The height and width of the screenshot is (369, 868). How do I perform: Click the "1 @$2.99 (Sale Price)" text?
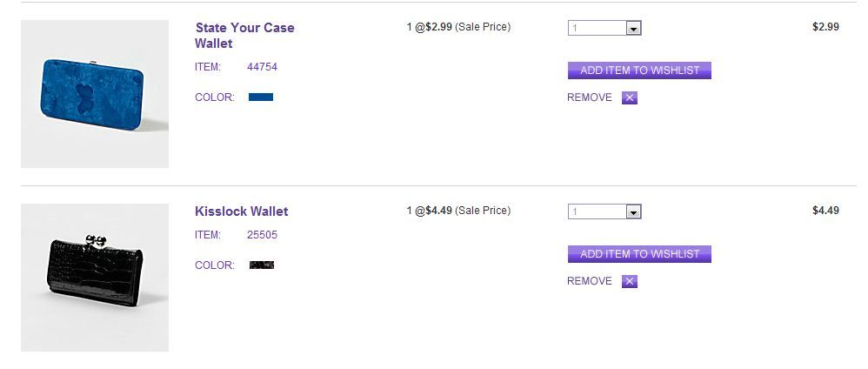[458, 27]
